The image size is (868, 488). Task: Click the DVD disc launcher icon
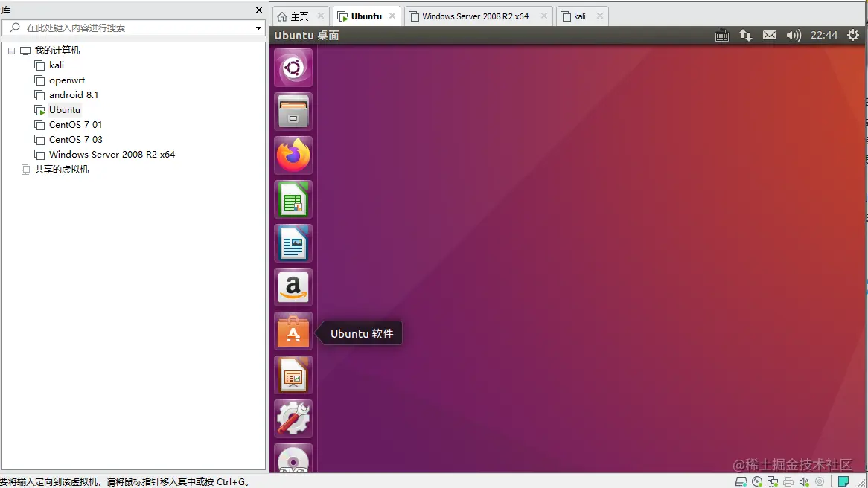pyautogui.click(x=293, y=458)
